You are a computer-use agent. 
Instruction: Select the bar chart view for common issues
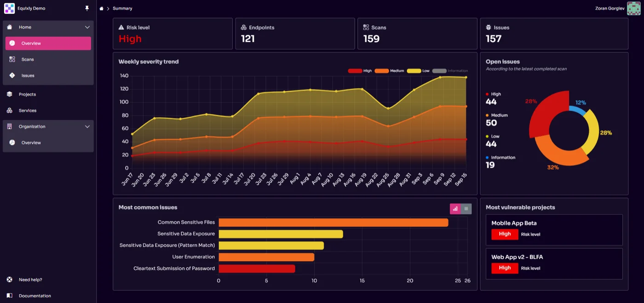454,209
